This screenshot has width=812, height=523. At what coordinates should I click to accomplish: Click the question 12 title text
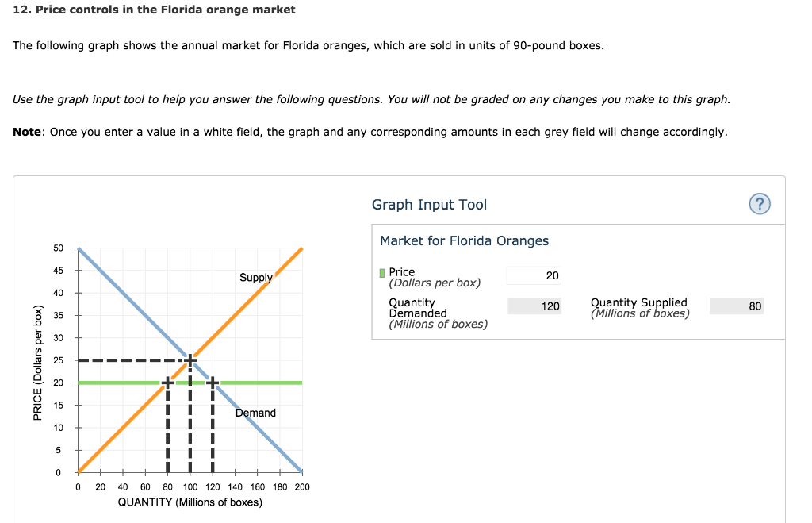pyautogui.click(x=153, y=10)
